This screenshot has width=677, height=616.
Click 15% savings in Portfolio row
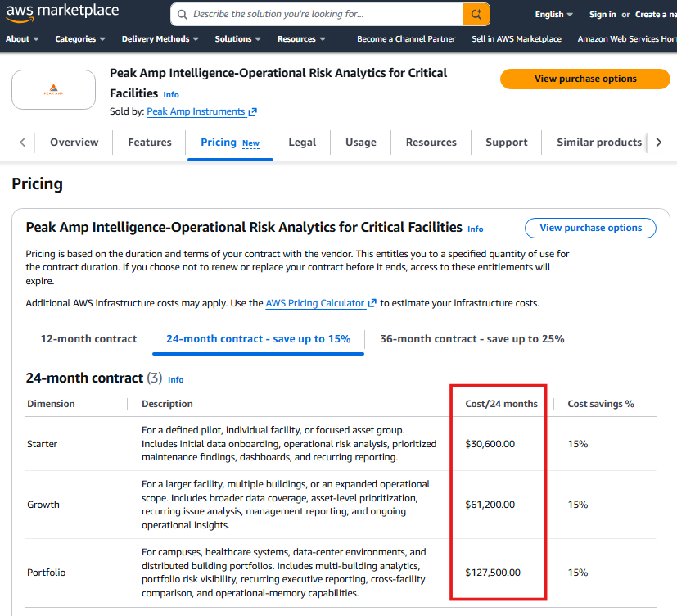[578, 573]
